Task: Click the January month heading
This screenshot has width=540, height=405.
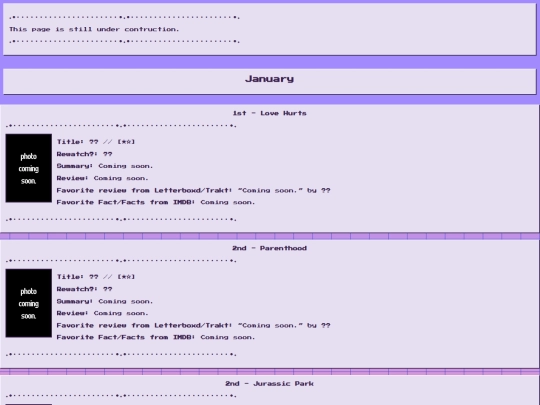Action: tap(269, 79)
